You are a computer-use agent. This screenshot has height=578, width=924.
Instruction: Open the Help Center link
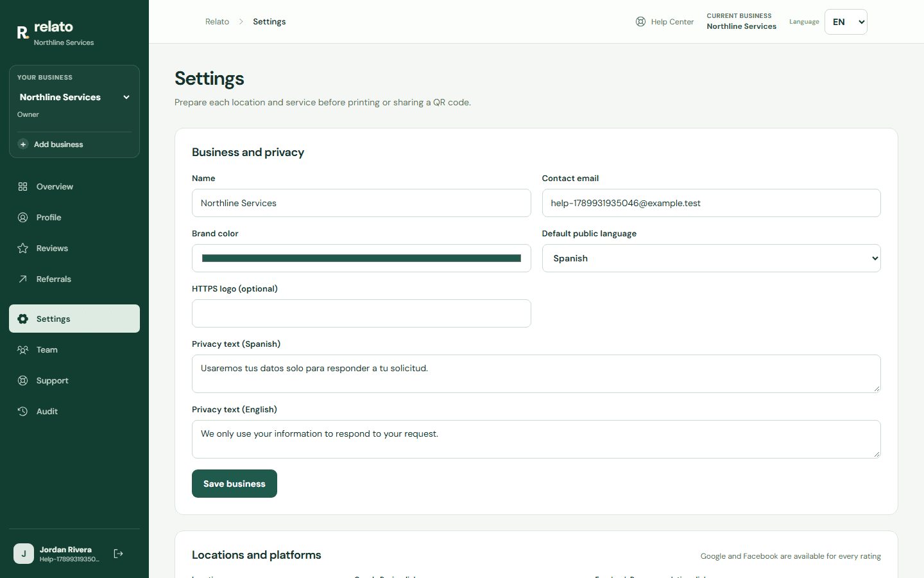665,22
